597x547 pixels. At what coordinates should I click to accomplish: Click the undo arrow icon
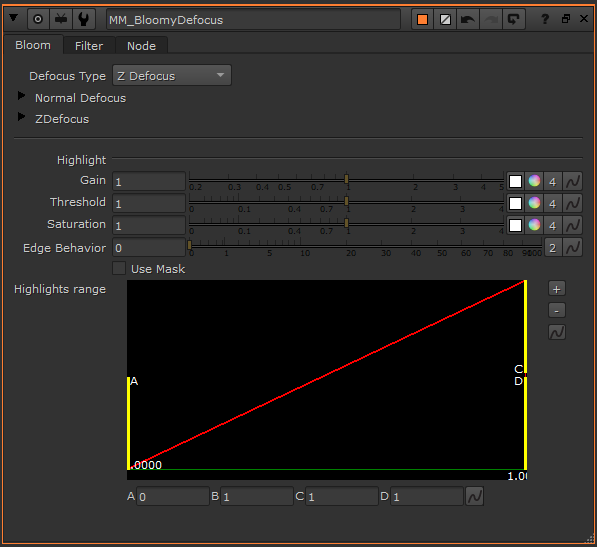tap(468, 19)
